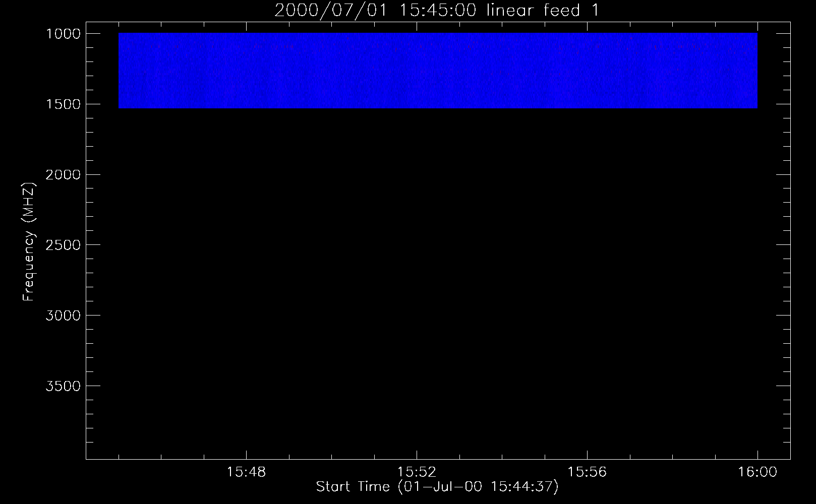
Task: Click the 15:56 time tick label
Action: [x=587, y=472]
